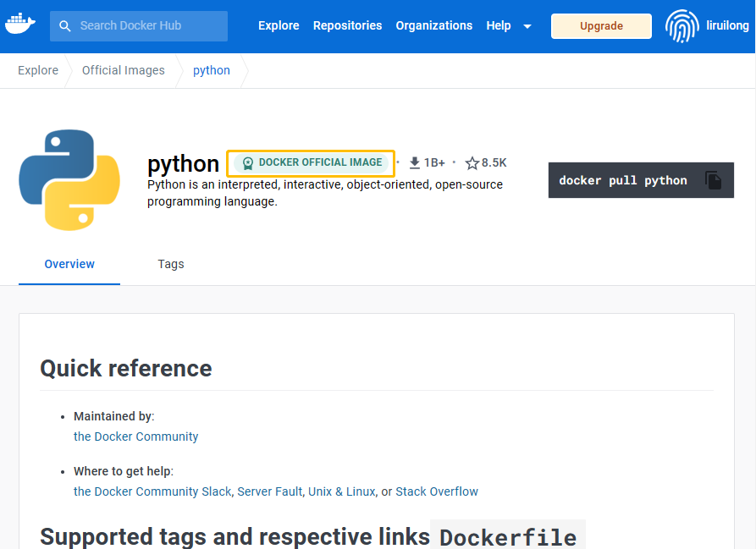Click the large Python logo image
Screen dimensions: 756x549
click(x=69, y=180)
